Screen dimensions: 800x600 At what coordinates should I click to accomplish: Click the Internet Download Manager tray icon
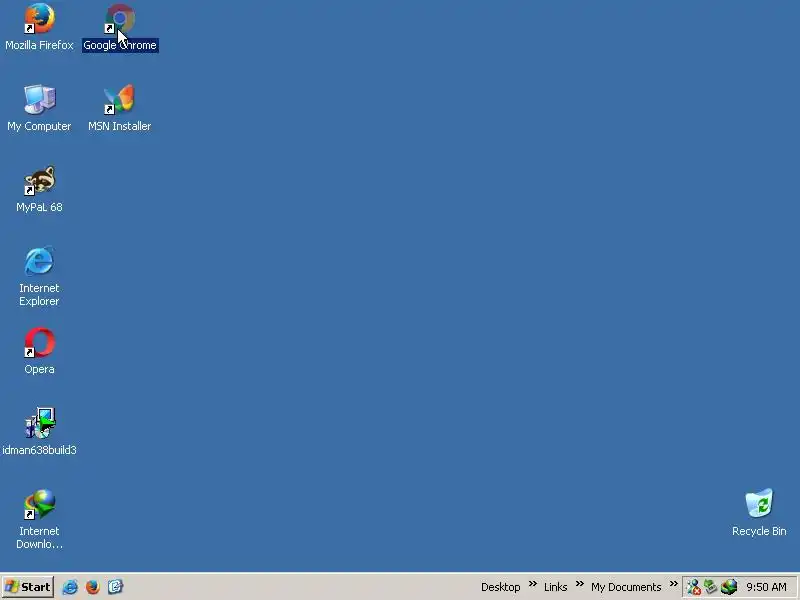[729, 587]
